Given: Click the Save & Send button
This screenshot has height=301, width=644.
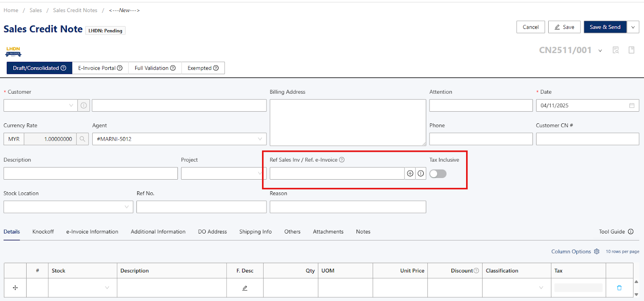Looking at the screenshot, I should coord(605,27).
